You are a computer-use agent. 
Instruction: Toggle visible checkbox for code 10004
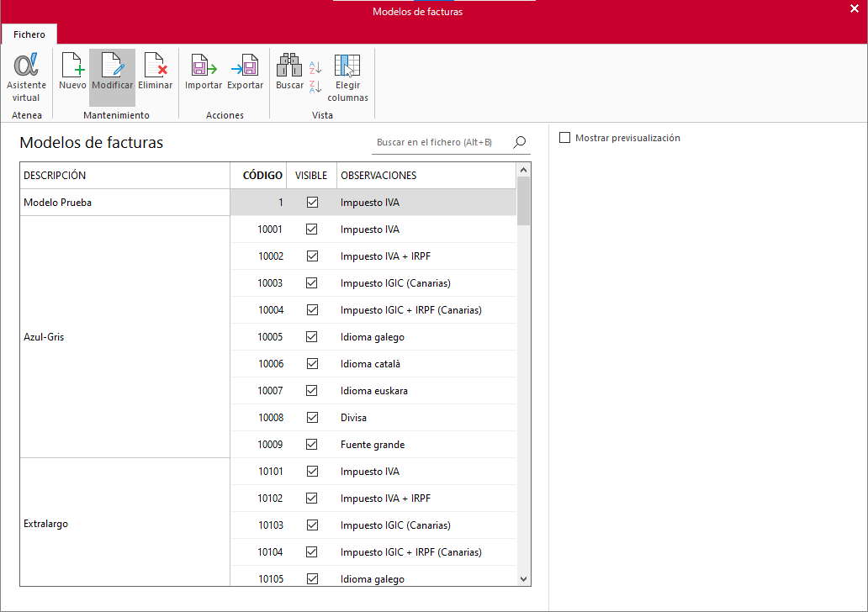[312, 310]
